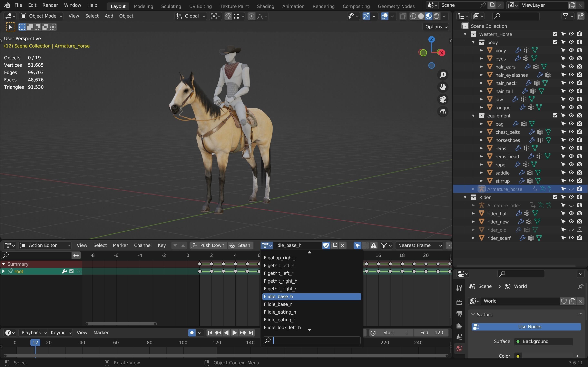Screen dimensions: 588x367
Task: Jump to the last frame
Action: pyautogui.click(x=251, y=333)
